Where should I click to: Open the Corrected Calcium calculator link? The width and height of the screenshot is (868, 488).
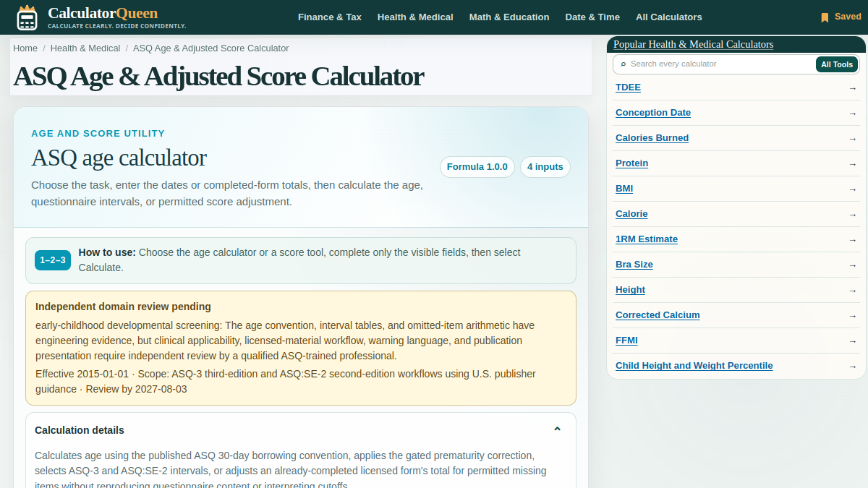[658, 315]
